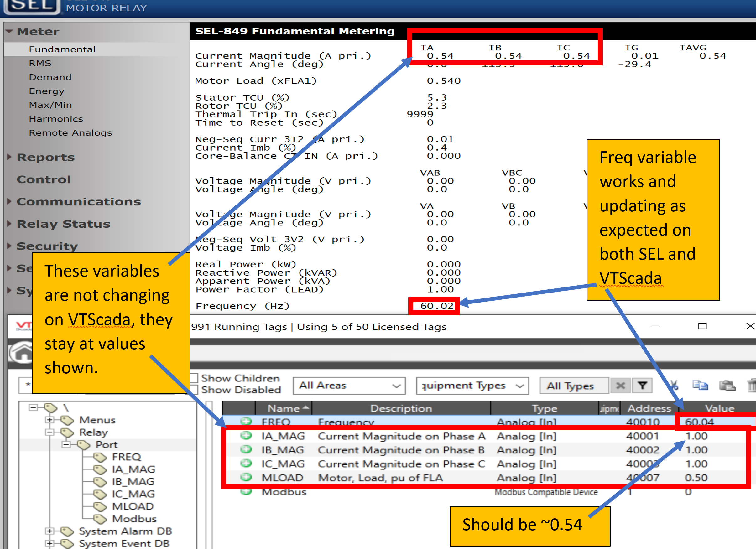Click the cut scissors icon
Screen dimensions: 756x549
[x=675, y=386]
